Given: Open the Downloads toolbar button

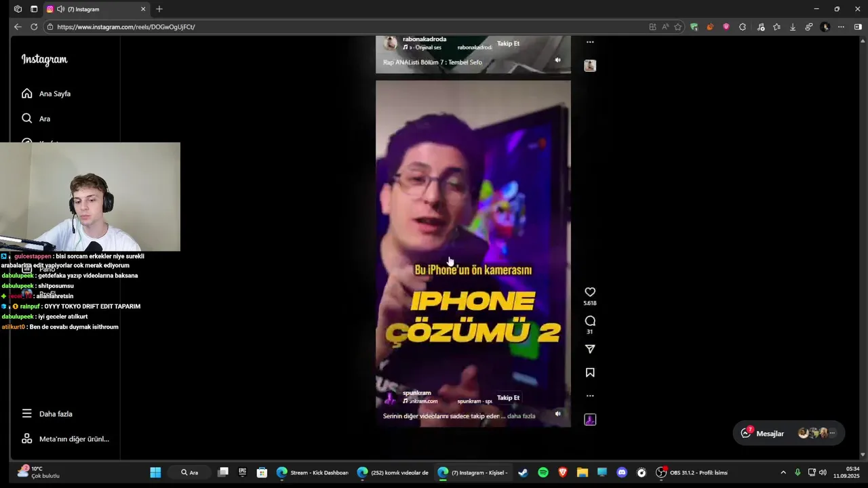Looking at the screenshot, I should click(x=793, y=27).
